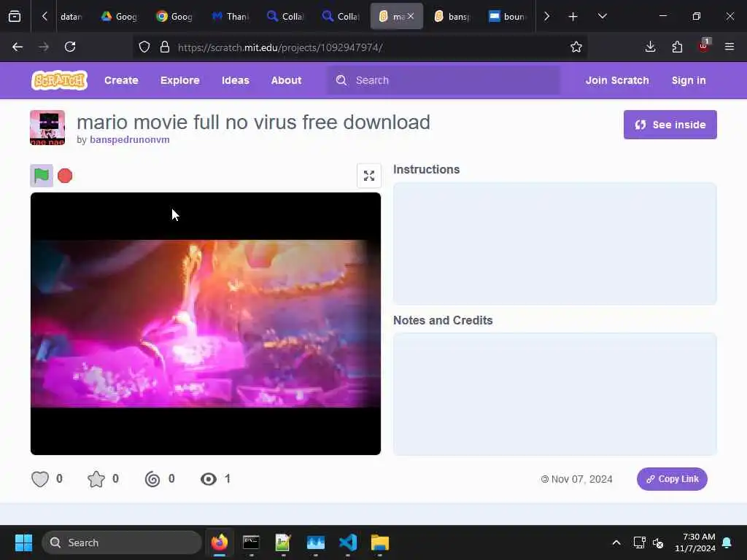
Task: Open the notifications bell icon
Action: [x=727, y=542]
